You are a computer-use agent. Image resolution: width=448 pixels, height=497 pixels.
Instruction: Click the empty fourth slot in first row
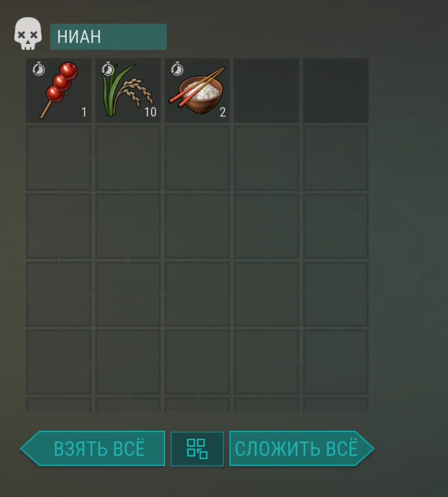(x=266, y=90)
